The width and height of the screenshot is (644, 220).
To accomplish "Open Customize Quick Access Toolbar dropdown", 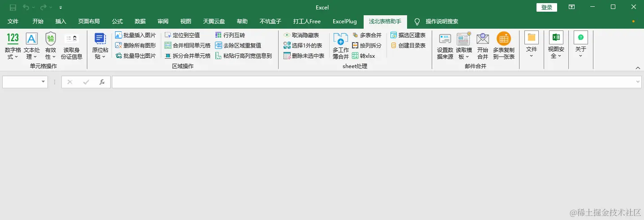I will click(x=60, y=8).
